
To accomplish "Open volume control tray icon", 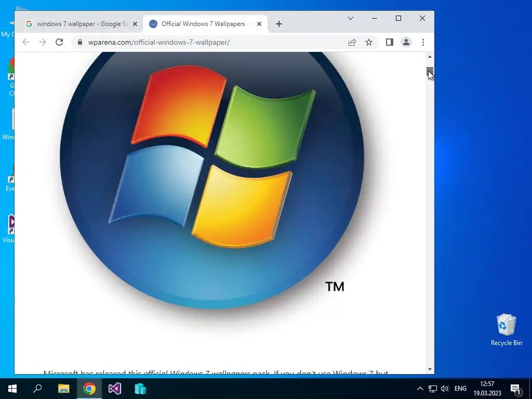I will point(445,389).
